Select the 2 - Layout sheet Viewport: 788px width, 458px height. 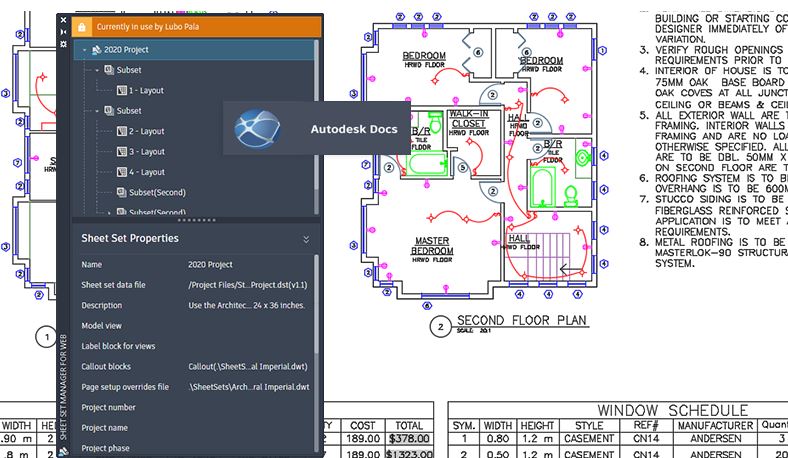pos(146,131)
